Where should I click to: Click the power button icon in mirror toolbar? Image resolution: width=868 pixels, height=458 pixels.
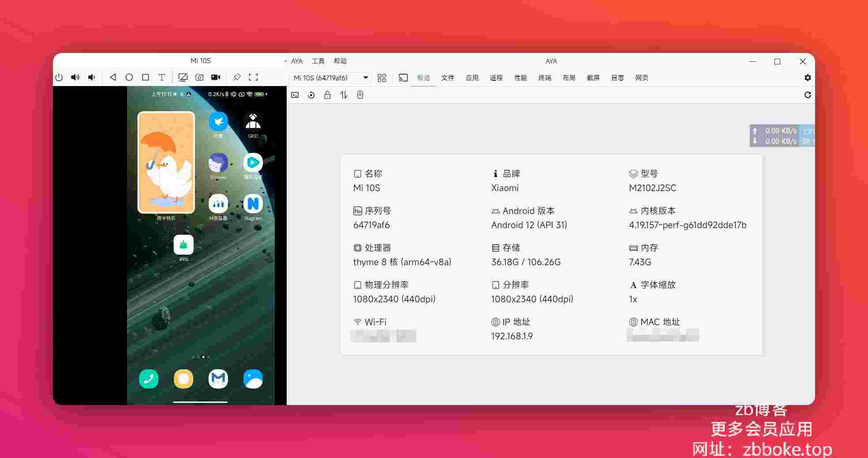tap(59, 77)
